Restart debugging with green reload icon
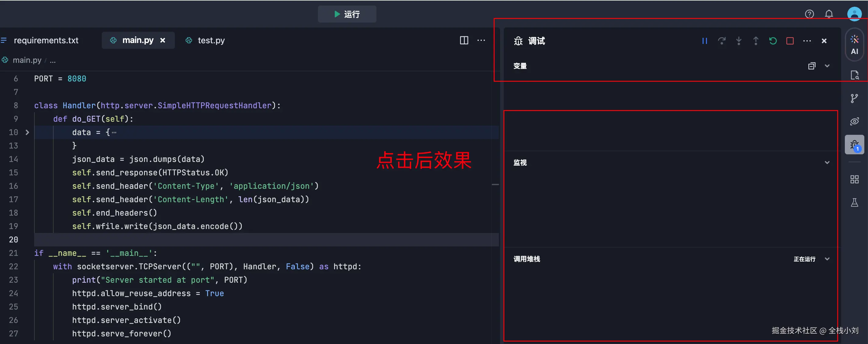 (773, 41)
